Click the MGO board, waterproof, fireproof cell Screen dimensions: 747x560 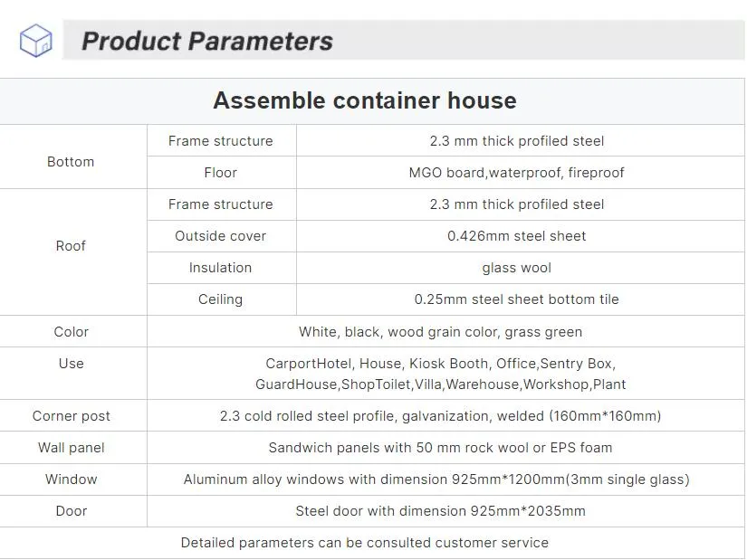tap(516, 173)
